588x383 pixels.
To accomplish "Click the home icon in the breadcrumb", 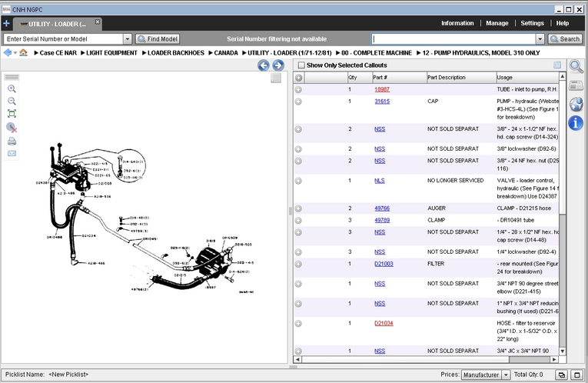I will click(x=23, y=52).
